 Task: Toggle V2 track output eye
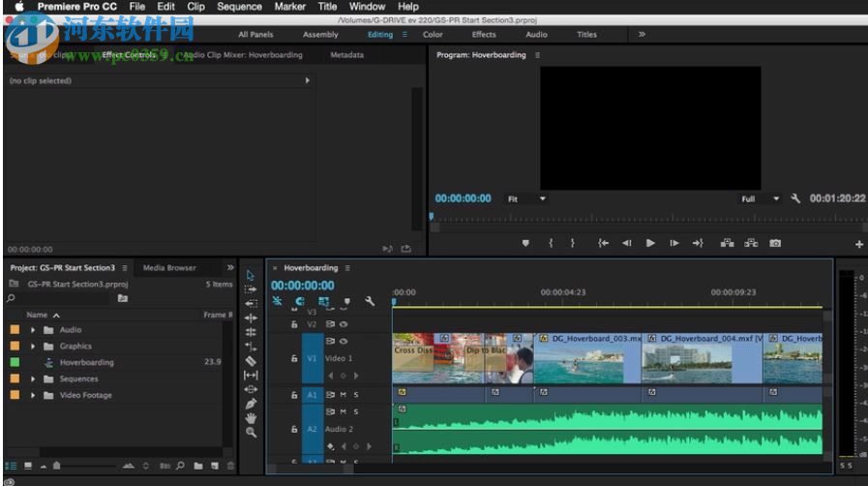(344, 324)
